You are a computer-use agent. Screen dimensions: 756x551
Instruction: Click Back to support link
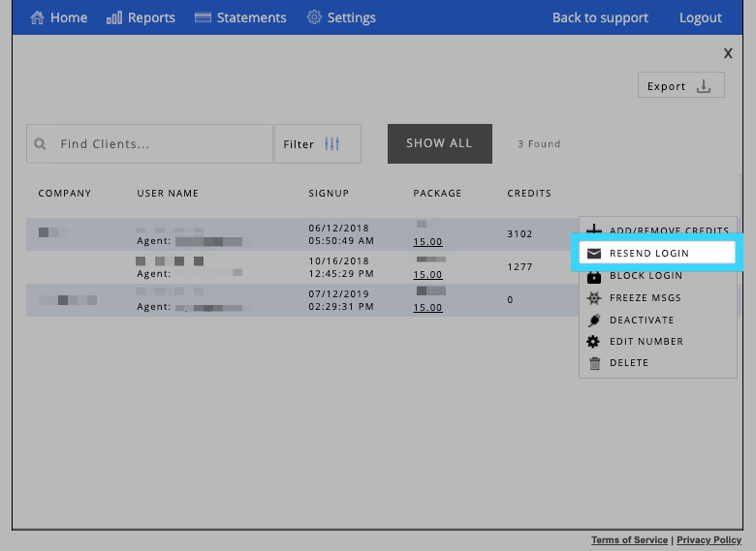600,17
